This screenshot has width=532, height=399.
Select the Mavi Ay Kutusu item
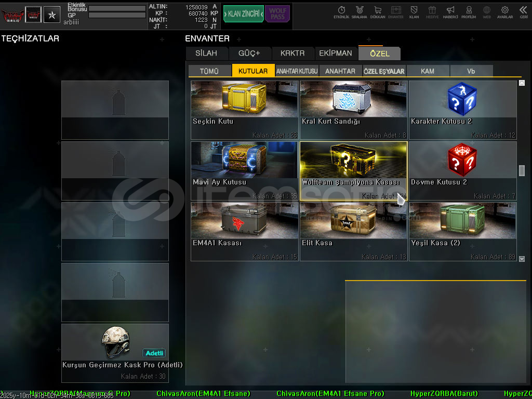[x=244, y=170]
